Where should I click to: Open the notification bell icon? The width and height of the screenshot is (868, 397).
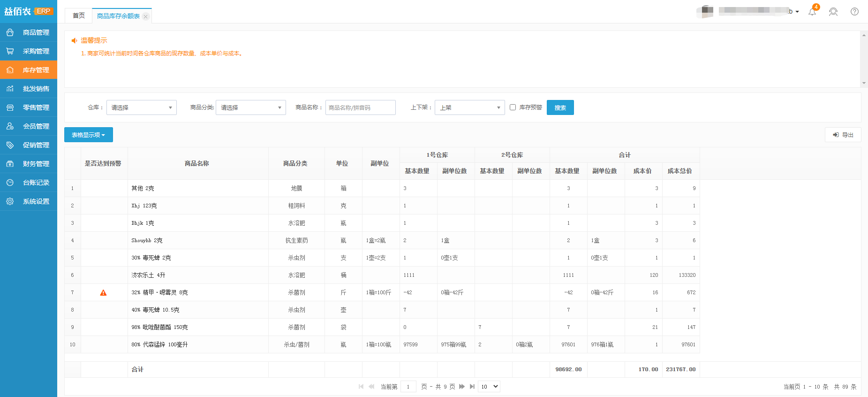point(812,12)
